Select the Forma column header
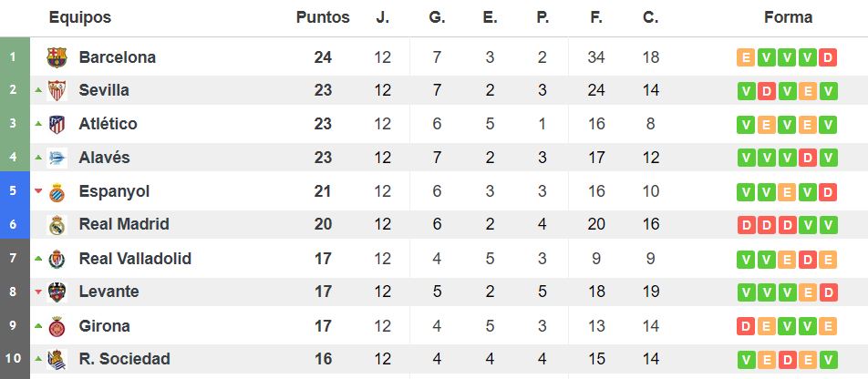 point(788,17)
